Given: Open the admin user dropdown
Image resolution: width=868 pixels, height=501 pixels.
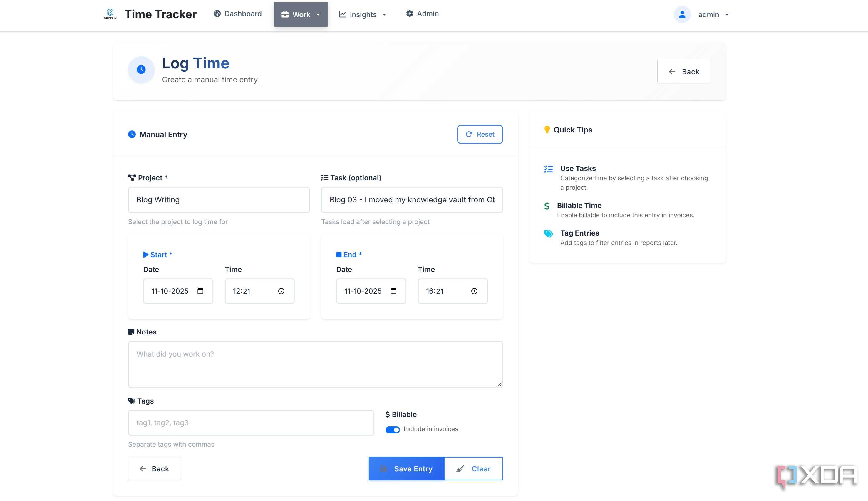Looking at the screenshot, I should point(713,14).
